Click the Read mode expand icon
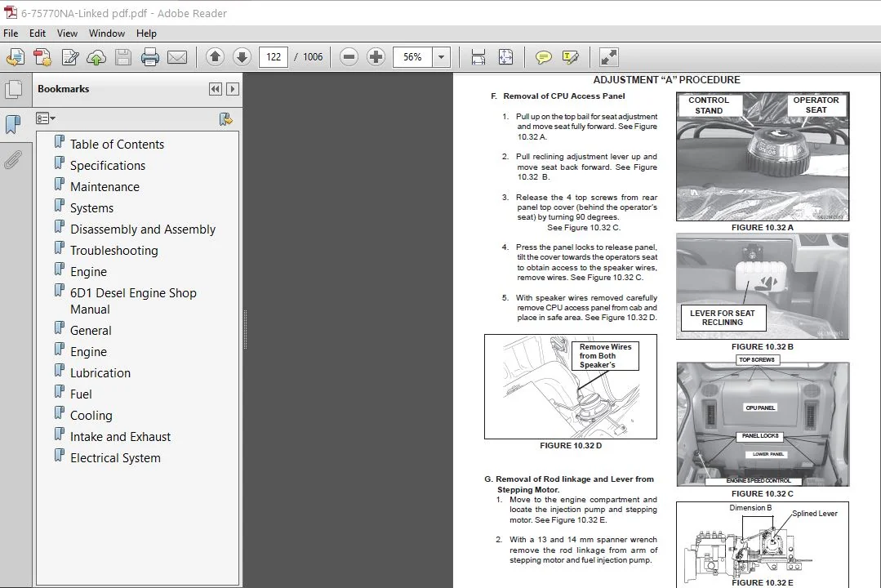The width and height of the screenshot is (881, 588). 609,57
